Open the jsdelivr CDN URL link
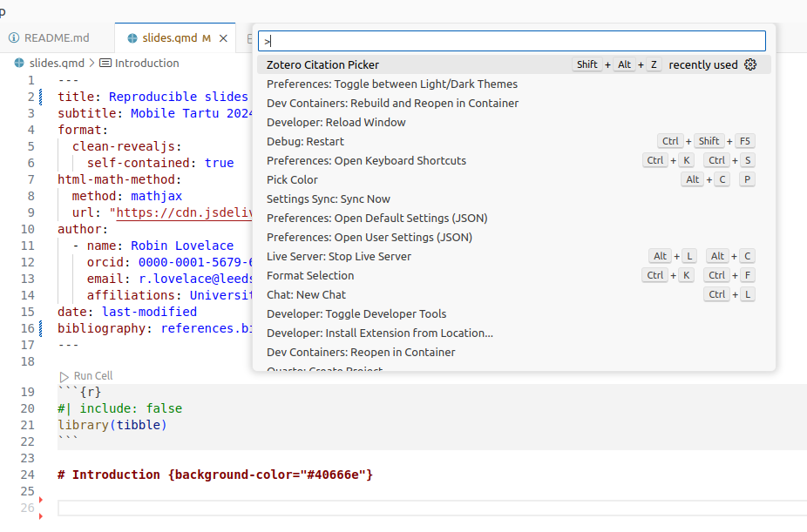Image resolution: width=807 pixels, height=532 pixels. click(183, 212)
